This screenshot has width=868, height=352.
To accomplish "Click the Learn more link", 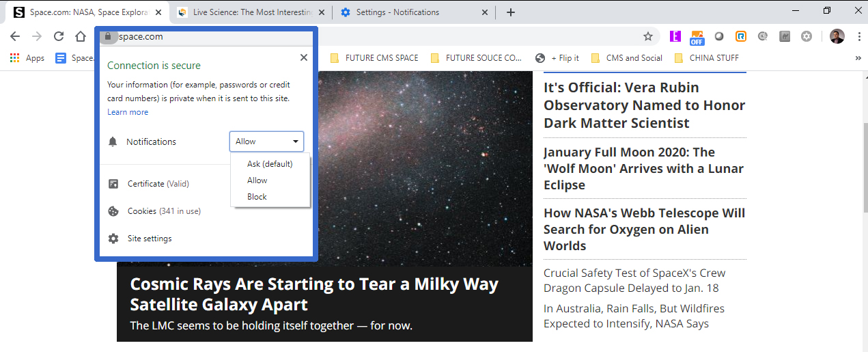I will (x=128, y=112).
